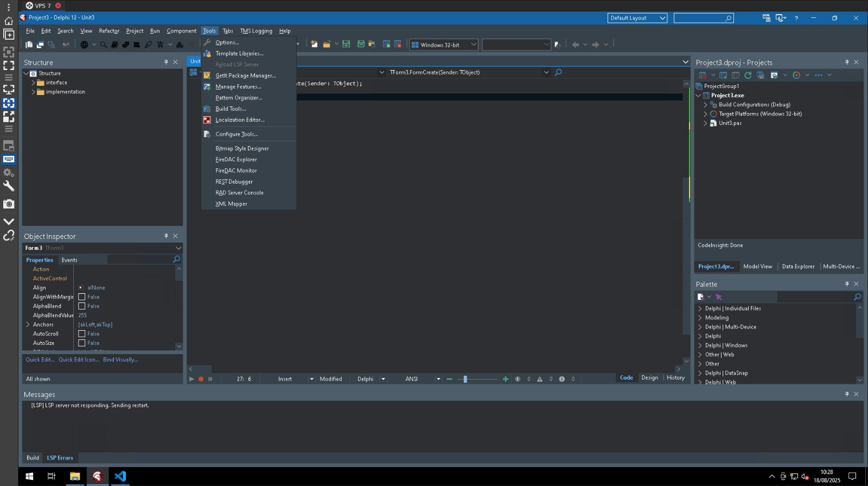
Task: Click the green plus zoom-in icon
Action: tap(506, 379)
